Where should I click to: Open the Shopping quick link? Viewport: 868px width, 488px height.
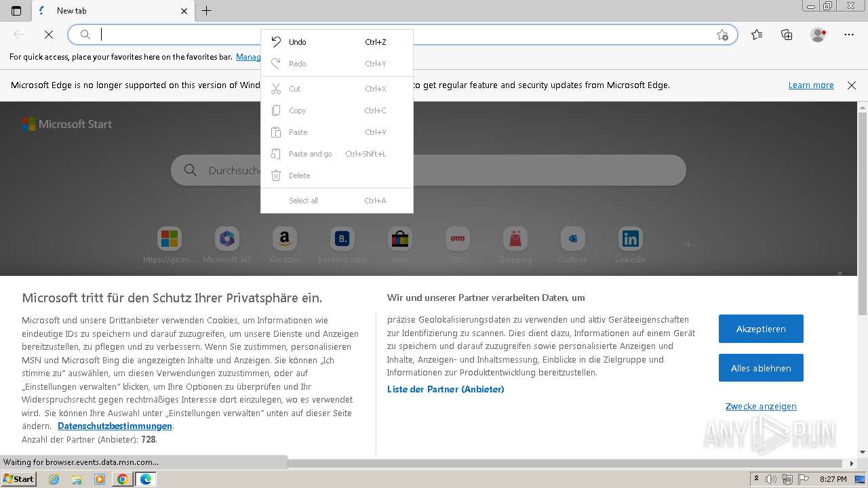(515, 245)
